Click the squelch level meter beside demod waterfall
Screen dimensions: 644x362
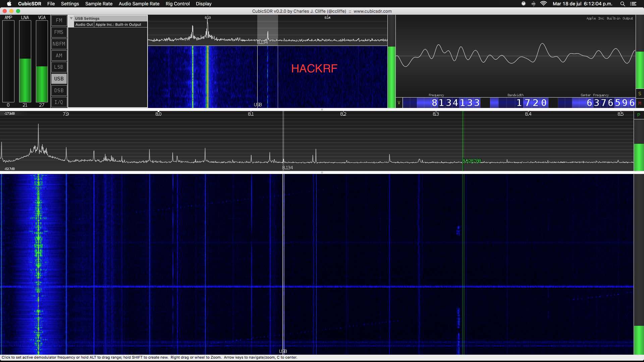391,61
